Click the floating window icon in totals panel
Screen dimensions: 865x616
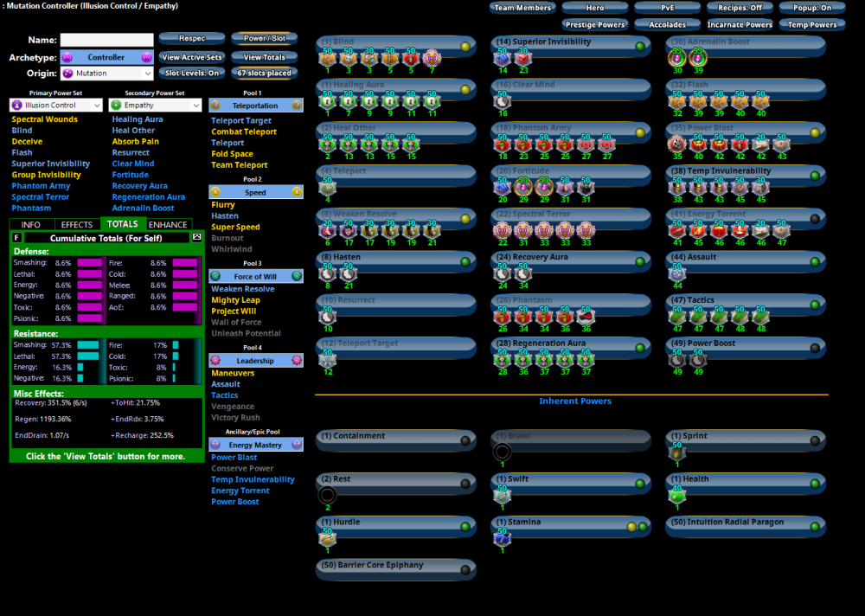(196, 237)
